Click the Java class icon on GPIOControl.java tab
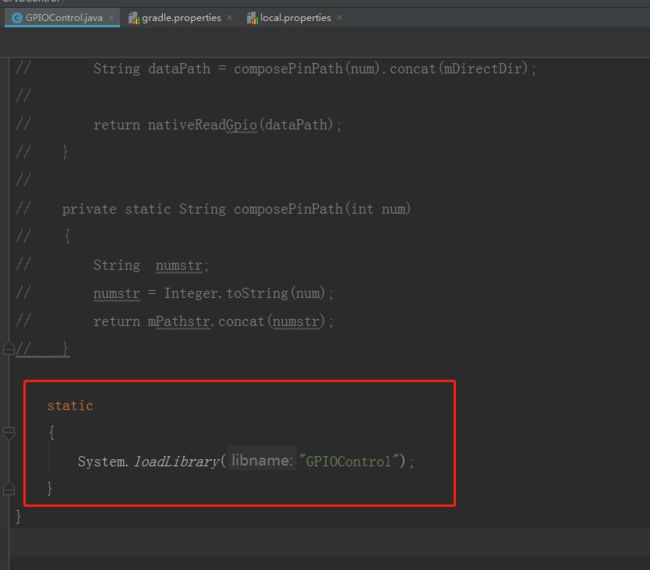Viewport: 650px width, 570px height. (x=17, y=18)
